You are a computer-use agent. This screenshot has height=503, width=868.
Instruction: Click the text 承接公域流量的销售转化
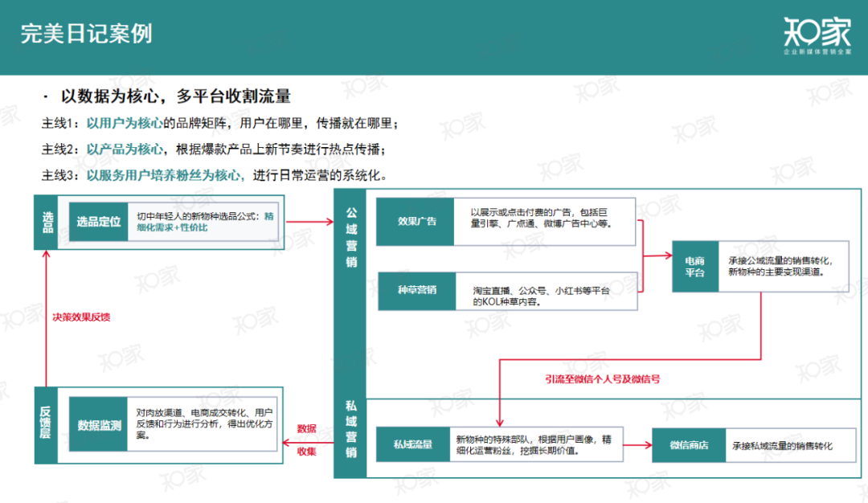point(780,266)
